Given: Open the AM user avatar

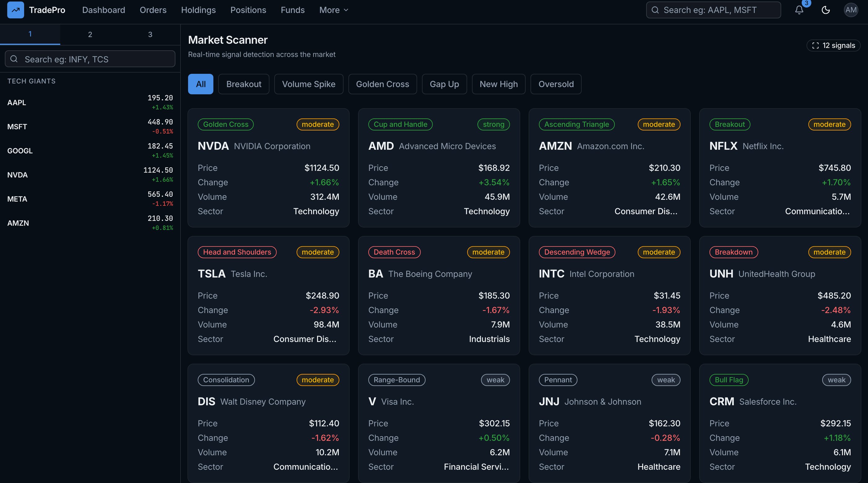Looking at the screenshot, I should point(851,10).
